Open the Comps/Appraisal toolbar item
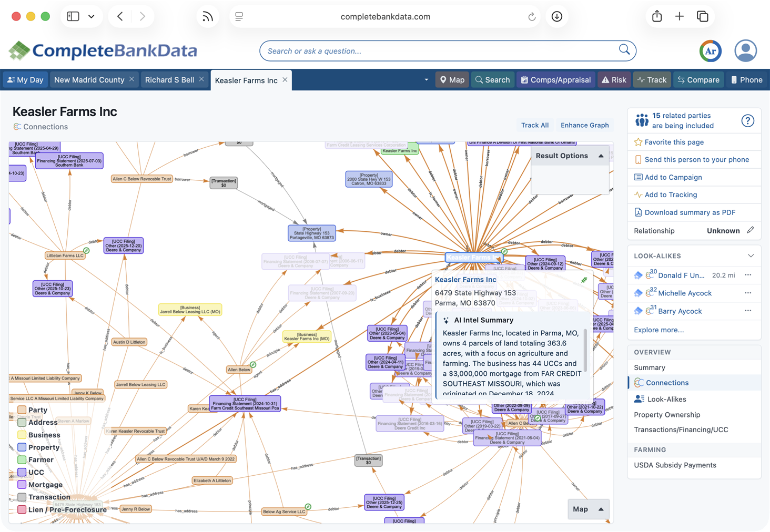 555,80
